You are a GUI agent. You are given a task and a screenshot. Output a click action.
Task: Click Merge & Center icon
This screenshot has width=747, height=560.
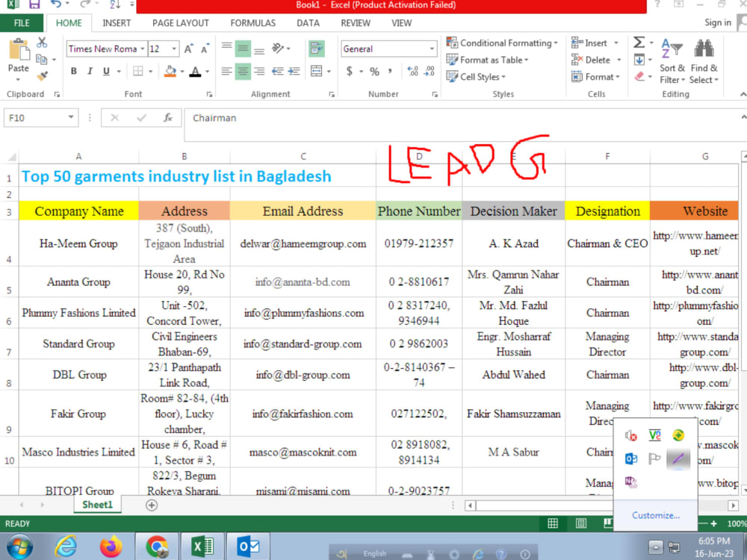(316, 71)
